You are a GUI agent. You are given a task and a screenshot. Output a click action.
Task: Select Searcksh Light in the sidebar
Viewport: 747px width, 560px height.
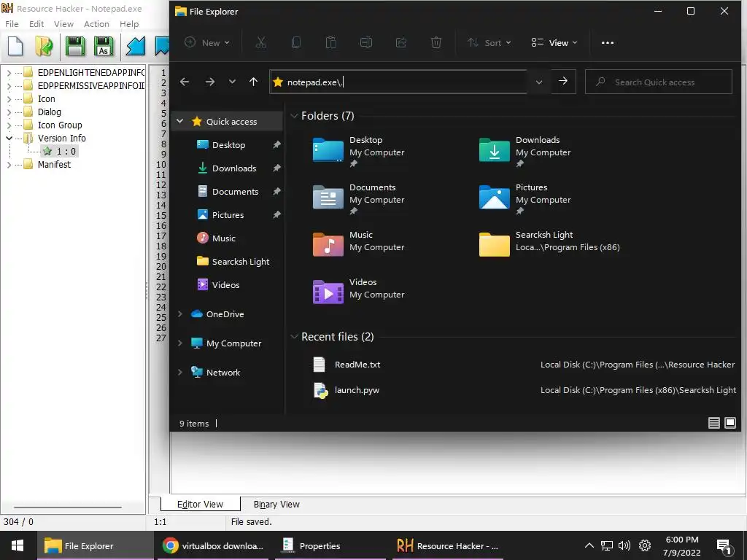tap(241, 262)
